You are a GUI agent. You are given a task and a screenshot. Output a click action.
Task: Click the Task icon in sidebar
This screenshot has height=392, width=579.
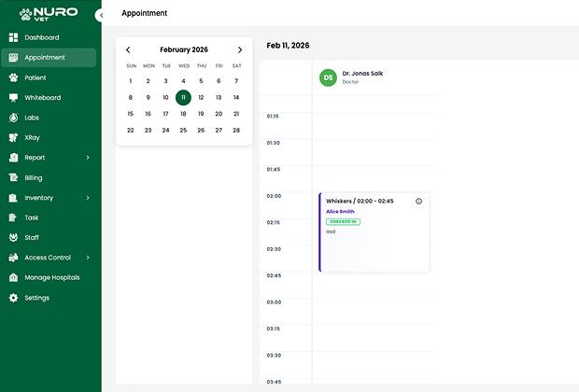click(13, 217)
